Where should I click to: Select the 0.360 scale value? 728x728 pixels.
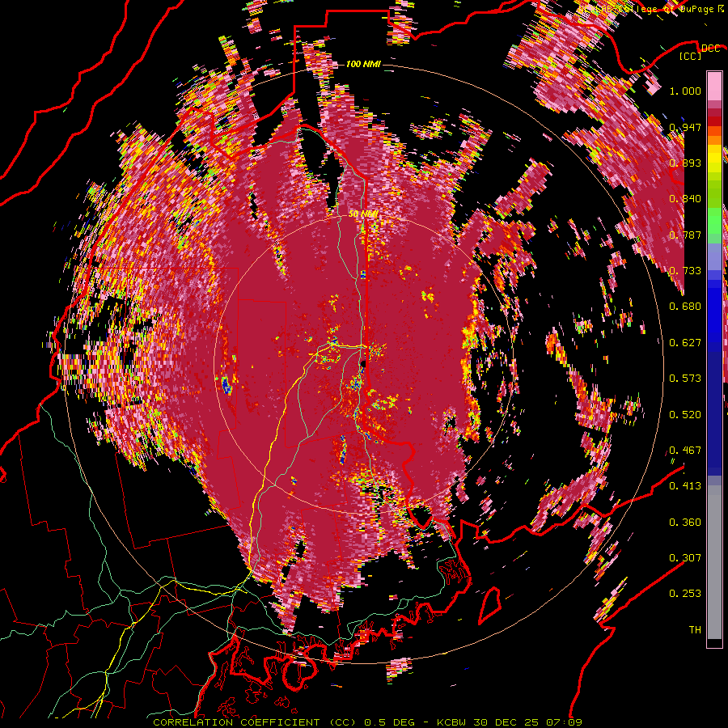click(685, 523)
